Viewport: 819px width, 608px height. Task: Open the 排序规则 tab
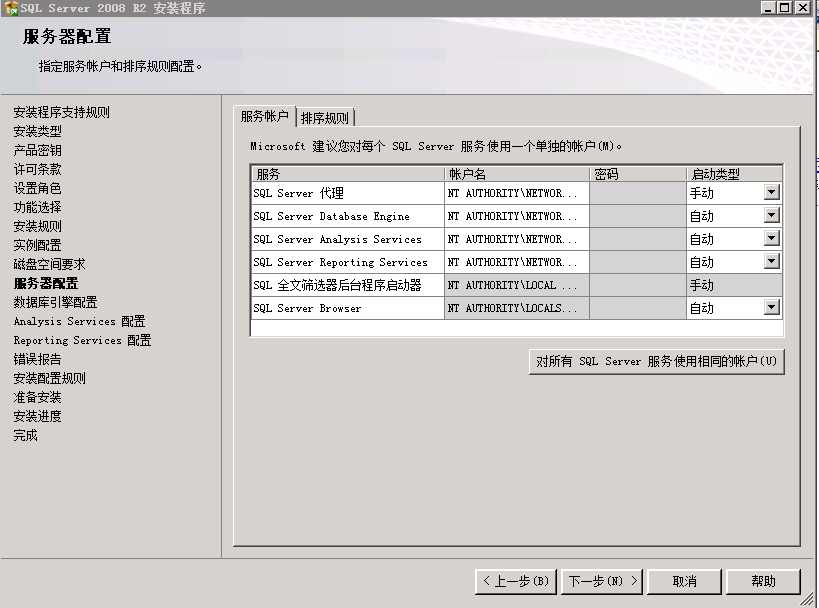(325, 118)
